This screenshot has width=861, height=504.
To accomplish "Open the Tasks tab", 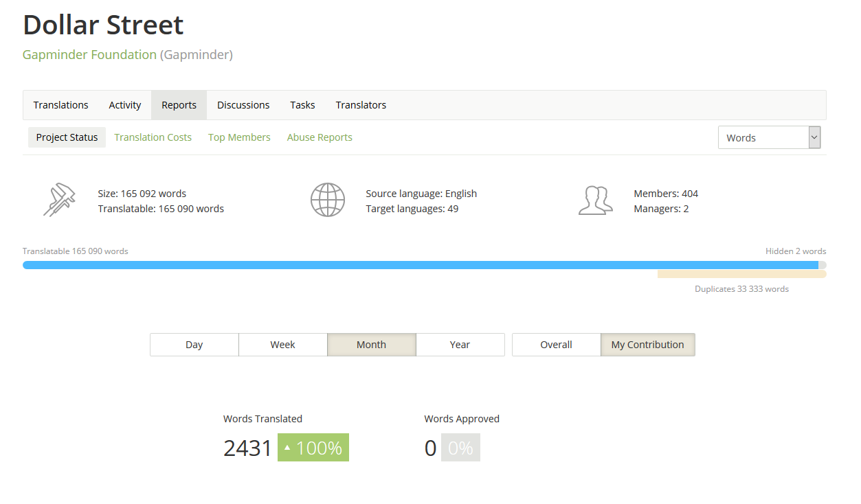I will (302, 105).
